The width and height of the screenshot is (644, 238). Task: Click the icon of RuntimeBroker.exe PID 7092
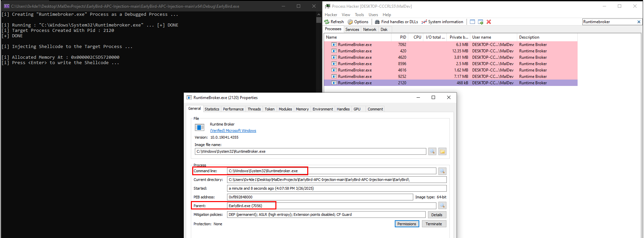(334, 45)
